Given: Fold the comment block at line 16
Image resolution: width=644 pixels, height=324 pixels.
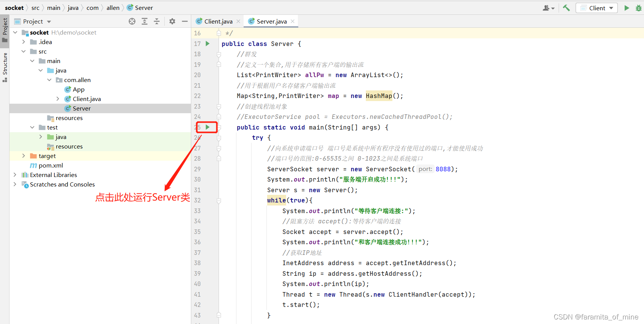Looking at the screenshot, I should click(219, 33).
